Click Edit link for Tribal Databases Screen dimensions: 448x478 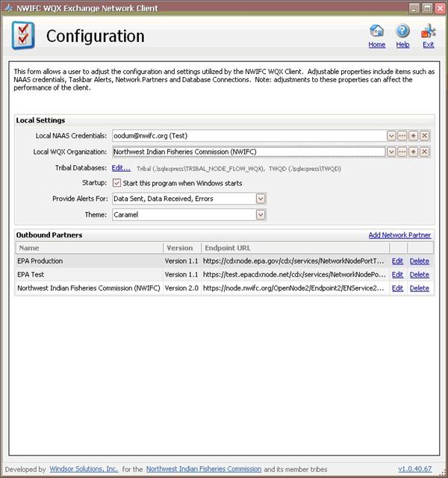coord(121,168)
